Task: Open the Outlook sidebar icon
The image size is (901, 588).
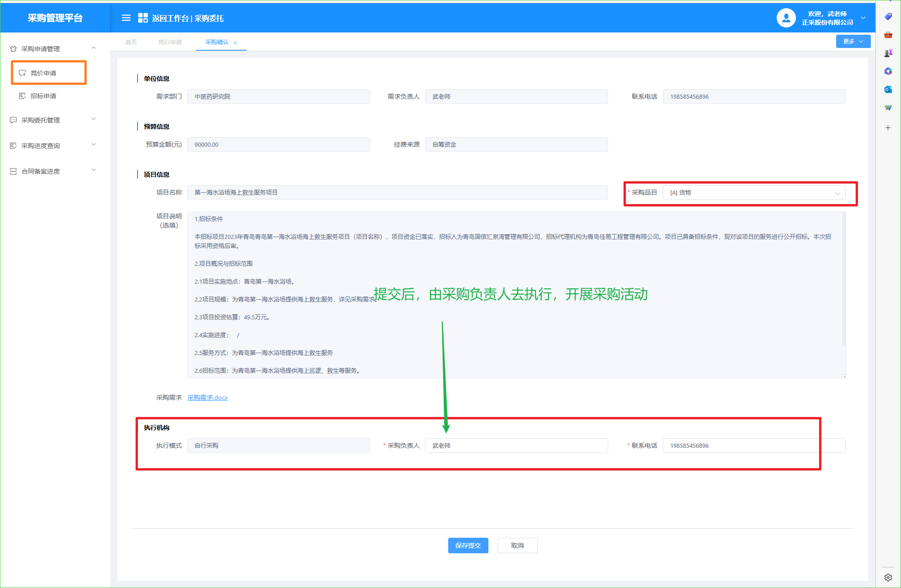Action: (888, 90)
